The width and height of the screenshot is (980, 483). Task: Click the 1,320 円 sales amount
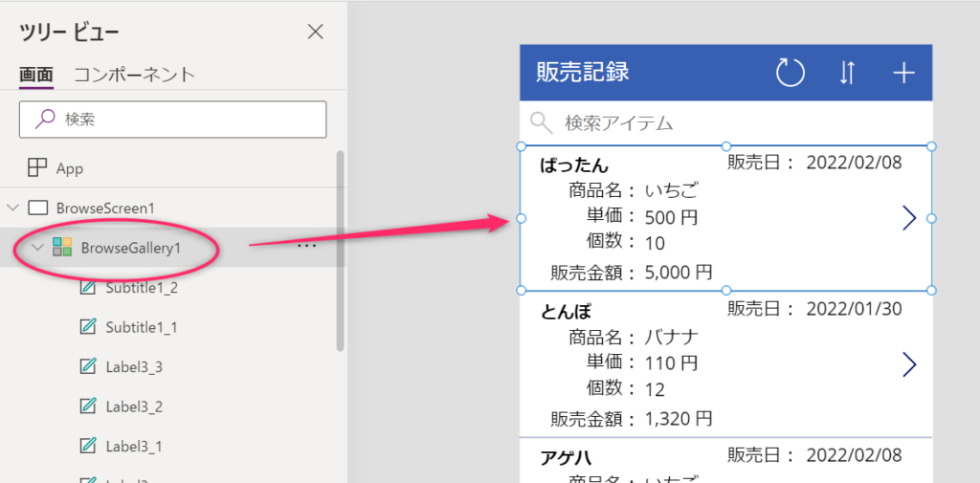coord(679,419)
